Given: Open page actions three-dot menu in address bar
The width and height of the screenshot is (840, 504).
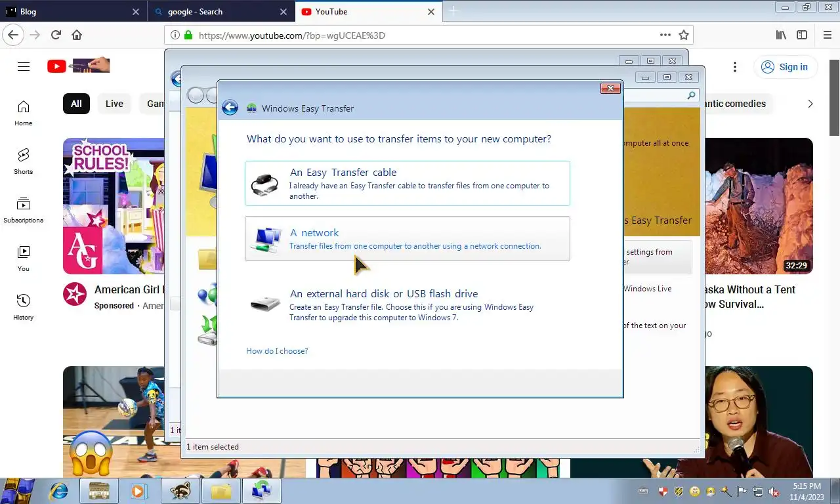Looking at the screenshot, I should [665, 35].
